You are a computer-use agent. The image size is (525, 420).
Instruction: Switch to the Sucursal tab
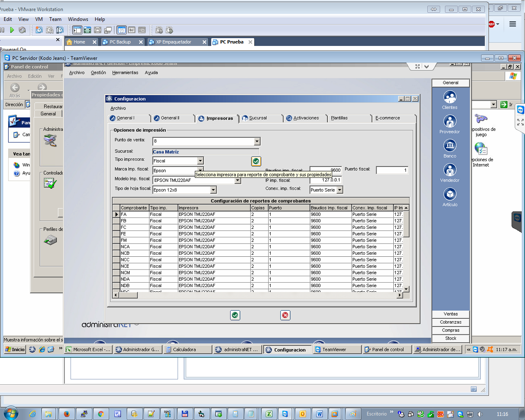[x=258, y=118]
